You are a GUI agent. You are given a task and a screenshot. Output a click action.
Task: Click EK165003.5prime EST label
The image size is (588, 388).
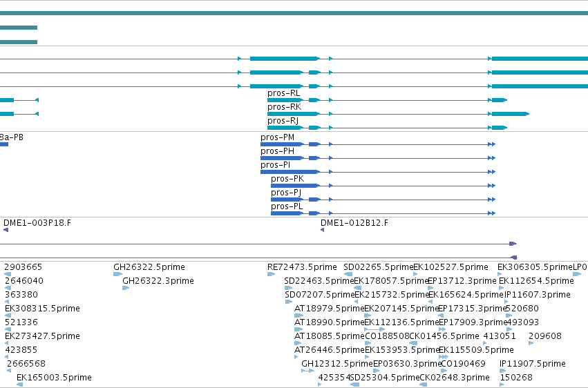[54, 378]
